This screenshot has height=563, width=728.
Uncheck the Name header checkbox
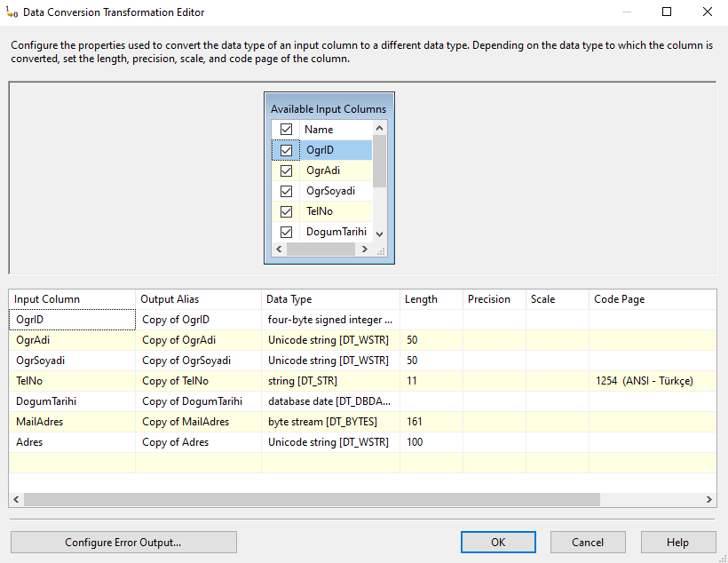(x=286, y=129)
